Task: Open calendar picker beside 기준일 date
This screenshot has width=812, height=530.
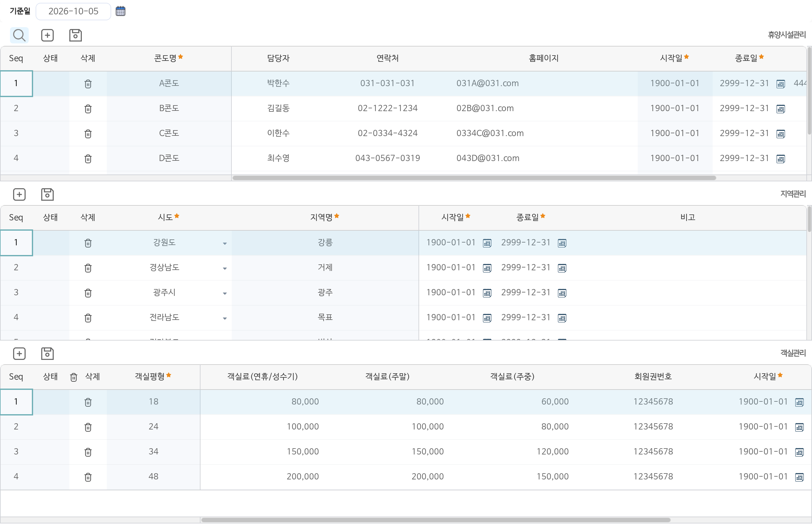Action: click(121, 11)
